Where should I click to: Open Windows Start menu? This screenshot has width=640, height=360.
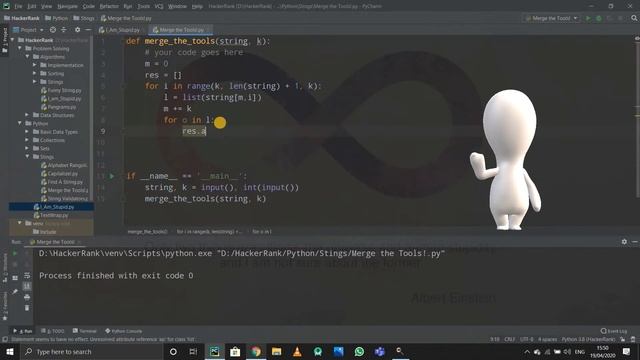(10, 351)
